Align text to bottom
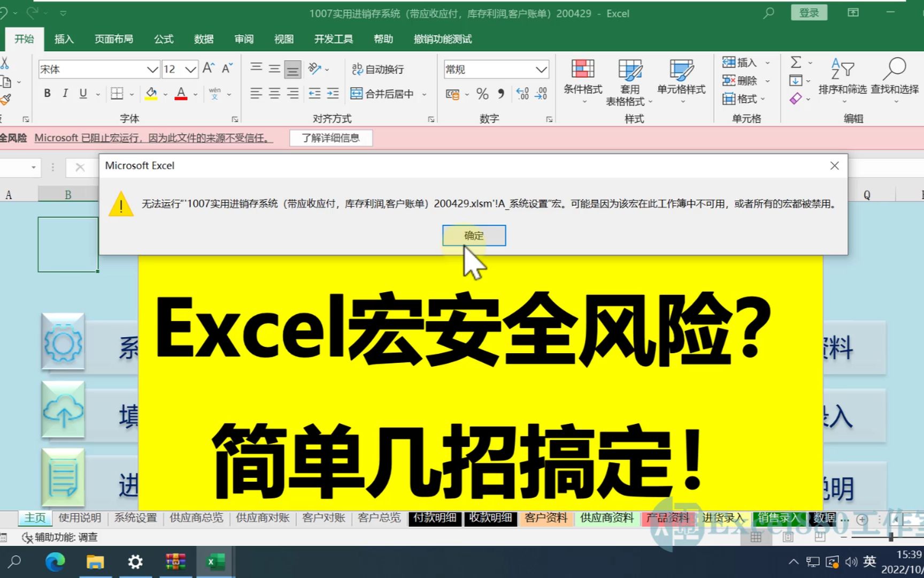 tap(292, 69)
